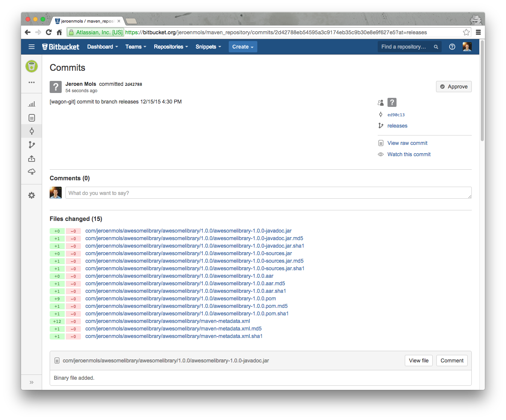Open the Branches sidebar icon
Screen dimensions: 506x420
[32, 145]
